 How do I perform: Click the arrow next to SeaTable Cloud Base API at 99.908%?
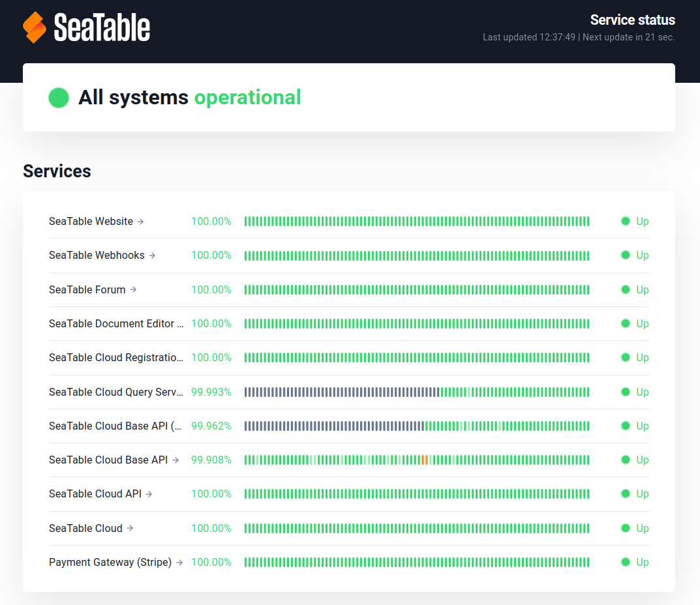coord(175,460)
